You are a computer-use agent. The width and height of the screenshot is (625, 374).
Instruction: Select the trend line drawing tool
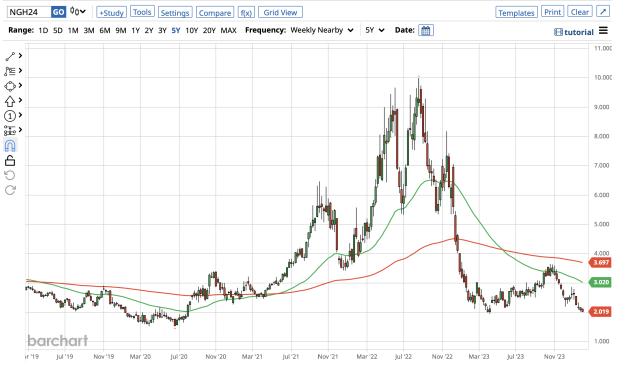coord(10,56)
